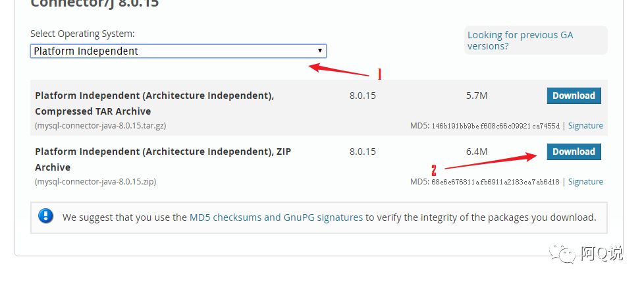This screenshot has height=282, width=644.
Task: Click the Connector/J 8.0.15 heading
Action: click(x=94, y=4)
